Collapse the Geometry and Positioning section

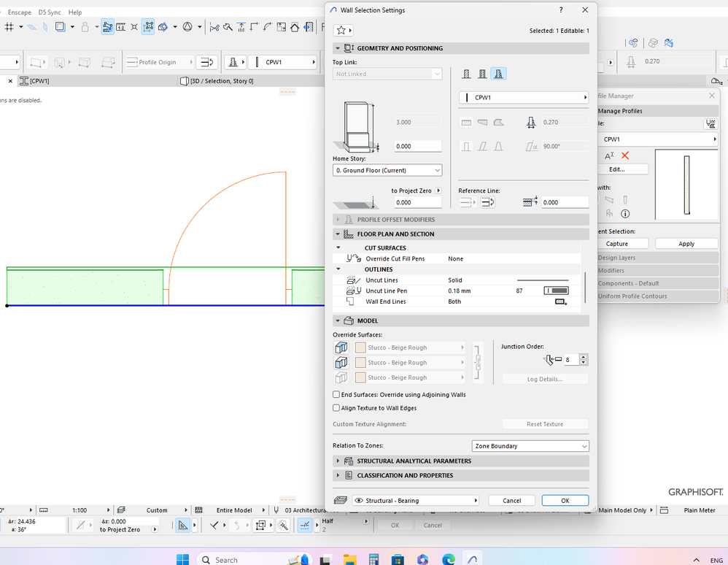click(338, 48)
